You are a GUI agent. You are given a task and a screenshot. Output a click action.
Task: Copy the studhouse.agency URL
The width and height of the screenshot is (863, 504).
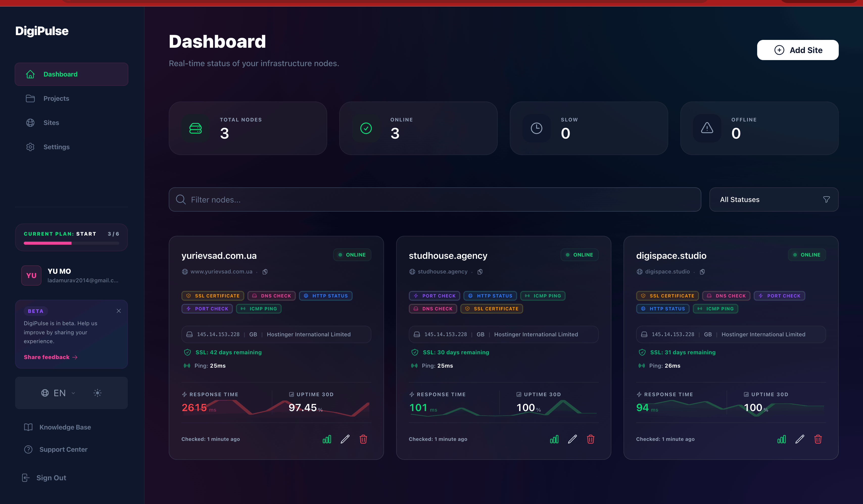[480, 271]
